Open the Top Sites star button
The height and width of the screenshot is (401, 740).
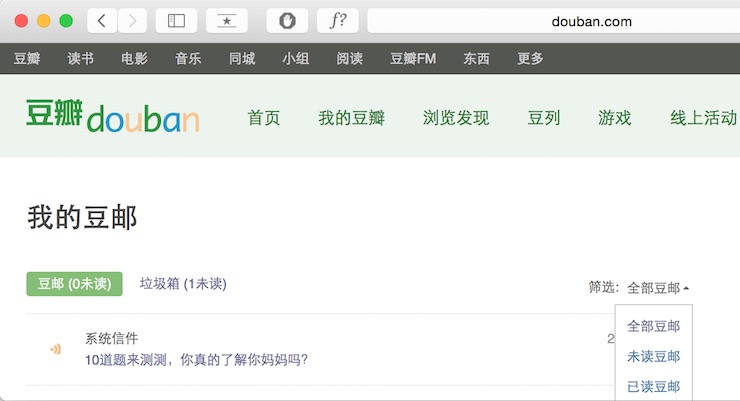pyautogui.click(x=227, y=21)
